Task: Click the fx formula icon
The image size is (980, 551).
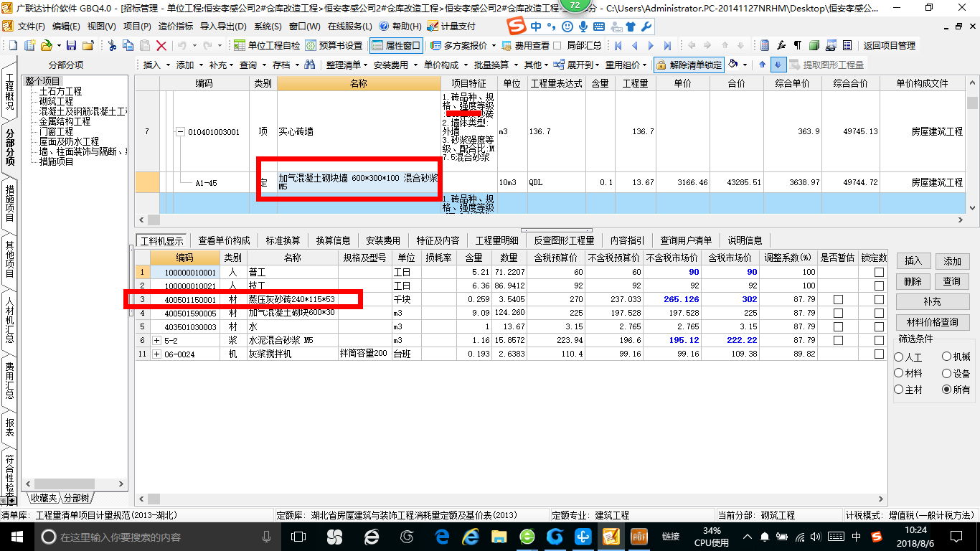Action: [x=781, y=45]
